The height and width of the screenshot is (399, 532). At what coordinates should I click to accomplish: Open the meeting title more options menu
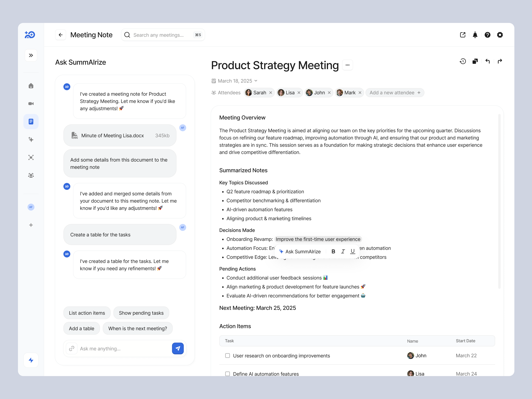point(348,65)
